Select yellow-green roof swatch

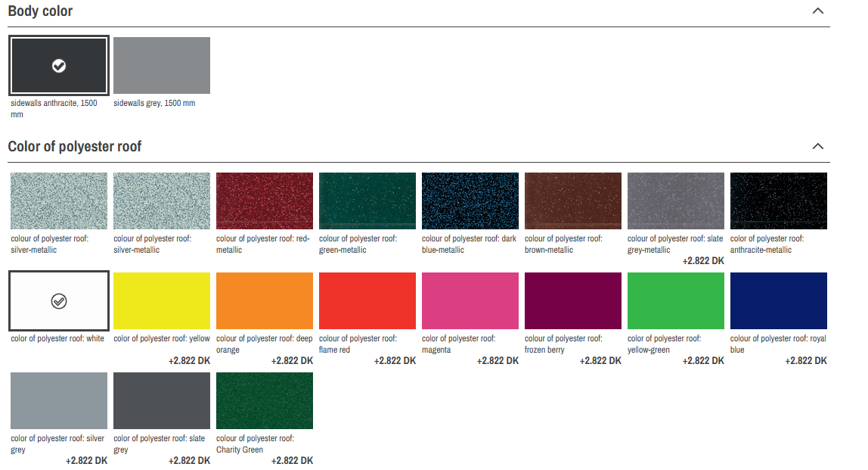(675, 300)
